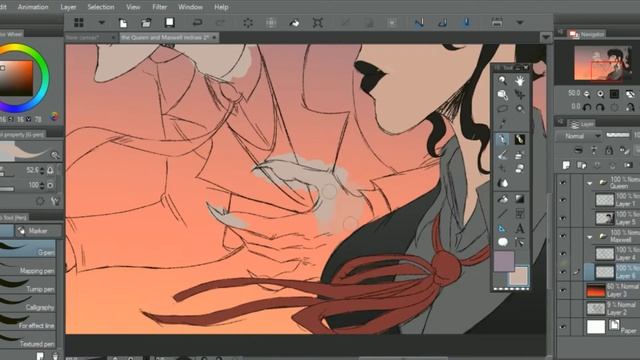640x360 pixels.
Task: Toggle the lock icon beside brush size 52.6
Action: click(x=50, y=170)
